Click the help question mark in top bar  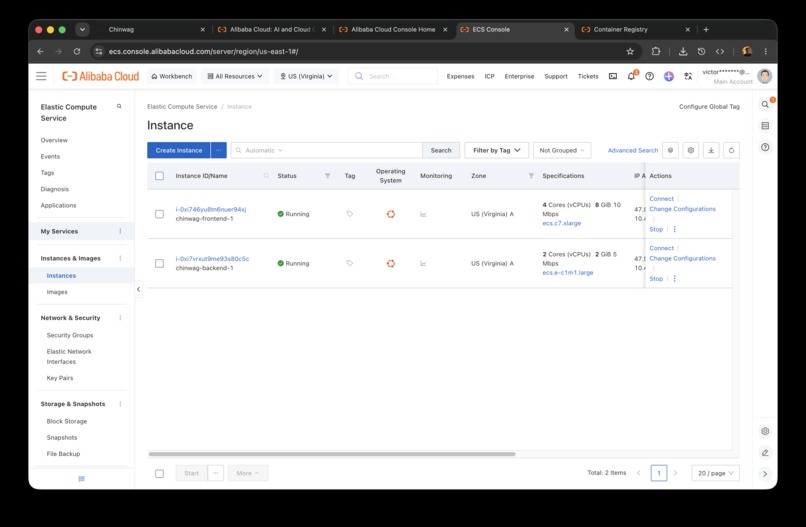point(650,76)
